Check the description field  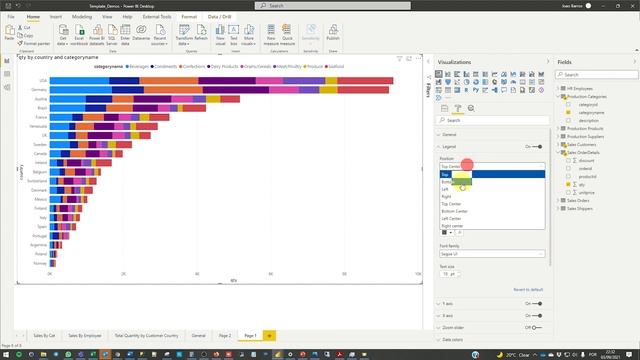click(568, 120)
